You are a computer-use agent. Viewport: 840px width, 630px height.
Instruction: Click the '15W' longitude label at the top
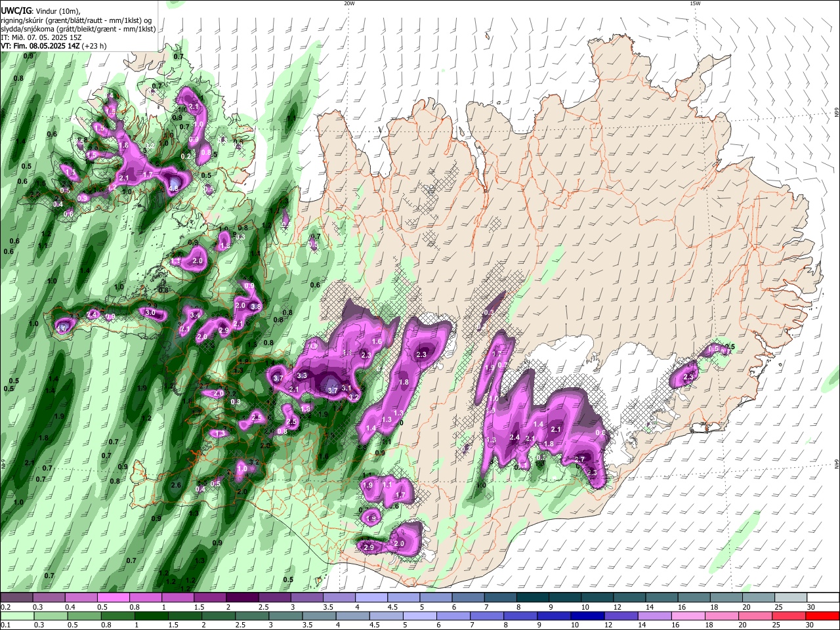pos(695,3)
